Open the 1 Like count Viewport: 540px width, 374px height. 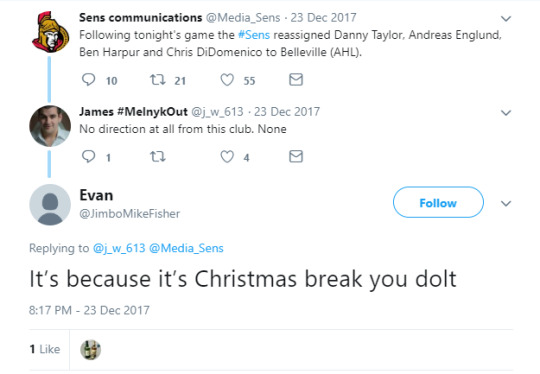point(45,349)
